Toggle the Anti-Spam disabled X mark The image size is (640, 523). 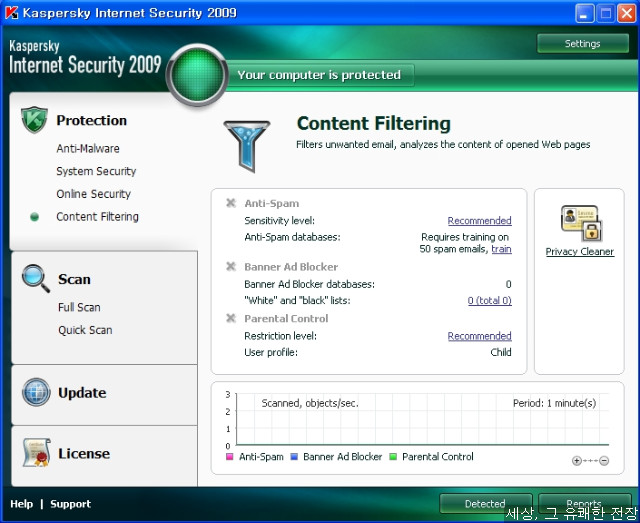(x=231, y=203)
